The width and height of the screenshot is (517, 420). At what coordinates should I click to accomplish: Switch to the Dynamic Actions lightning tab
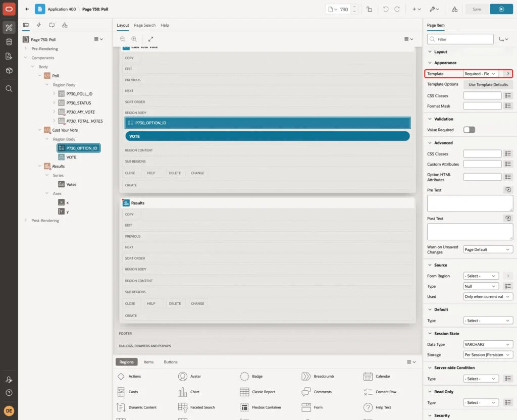(39, 25)
